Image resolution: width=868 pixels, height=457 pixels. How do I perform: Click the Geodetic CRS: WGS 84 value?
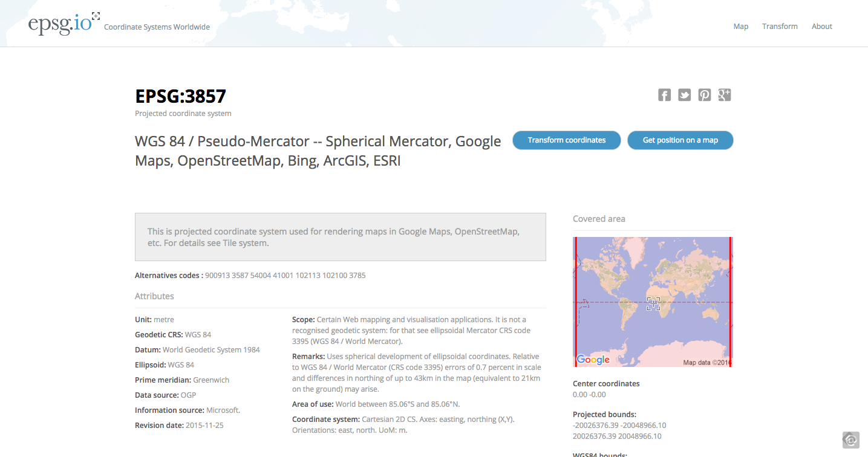[198, 335]
